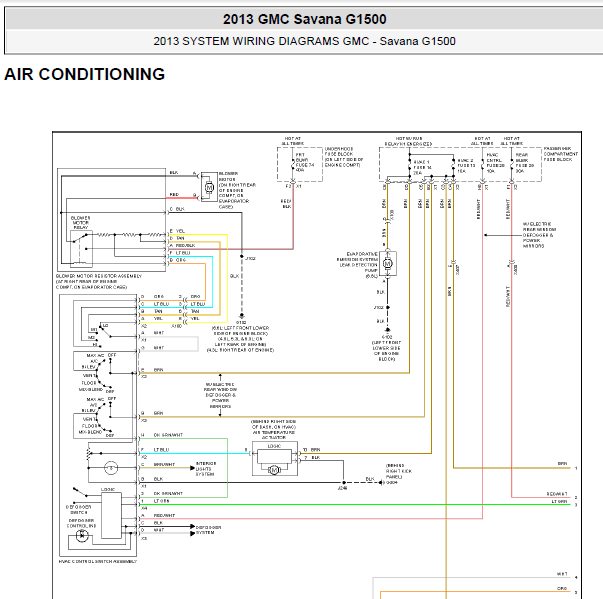This screenshot has height=599, width=603.
Task: Click the 'HVAC CONTROL SWITCH ASSEMBLY' label
Action: click(98, 561)
